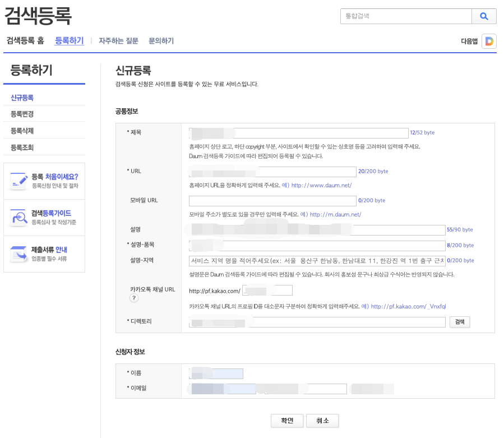Switch to the 검색등록 홈 menu
This screenshot has height=438, width=504.
(x=26, y=41)
